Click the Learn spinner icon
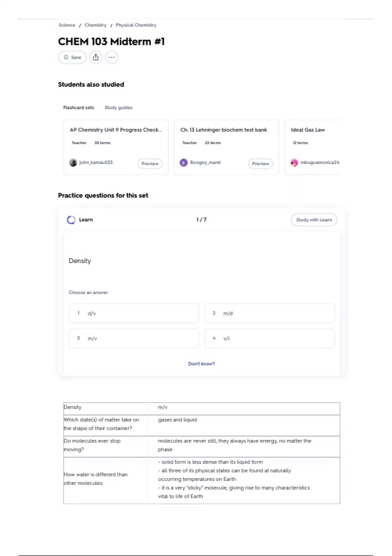The width and height of the screenshot is (392, 556). tap(71, 220)
